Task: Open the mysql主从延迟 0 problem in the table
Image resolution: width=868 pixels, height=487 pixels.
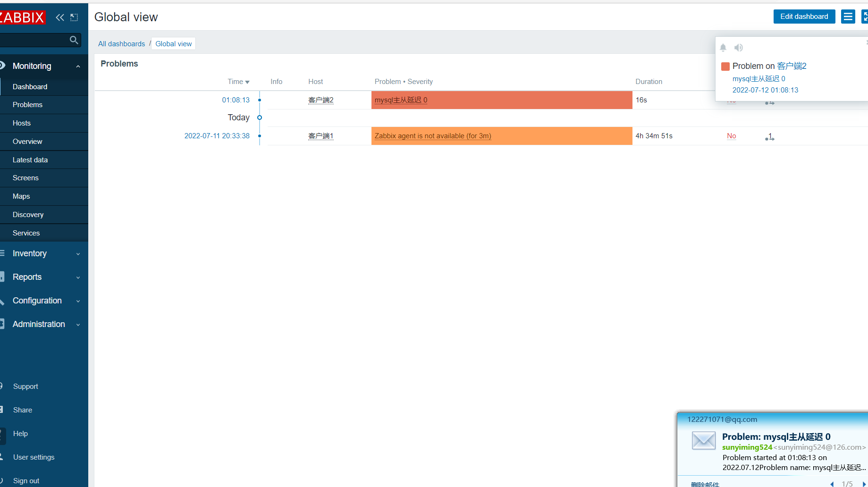Action: (x=401, y=100)
